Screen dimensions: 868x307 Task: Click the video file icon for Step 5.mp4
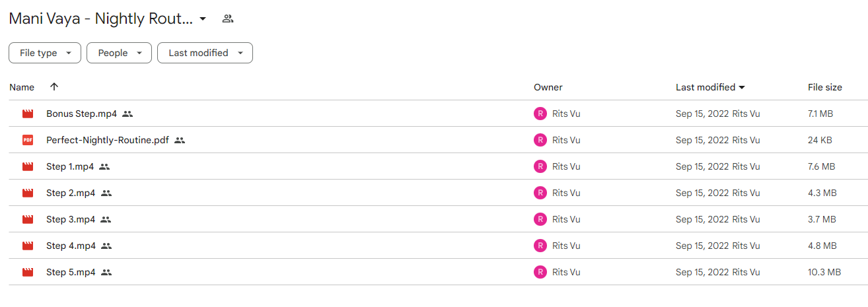28,272
